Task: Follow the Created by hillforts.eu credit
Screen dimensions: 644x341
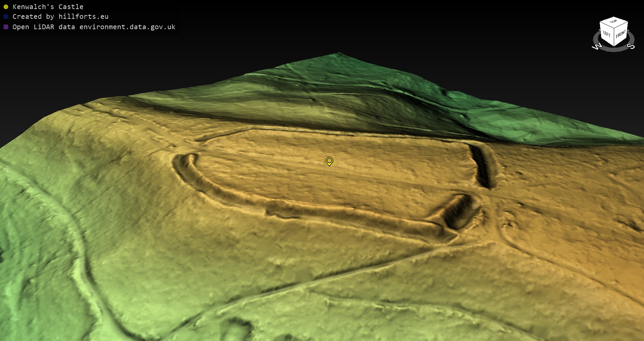Action: 60,16
